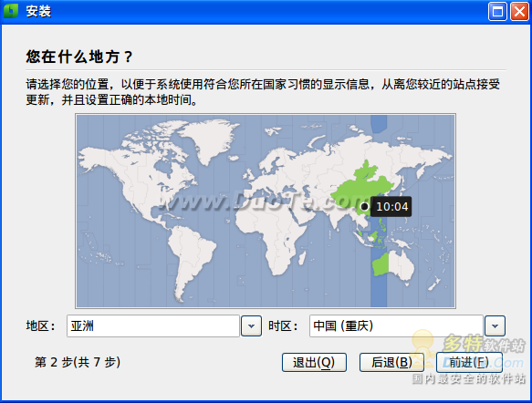Open the 时区 dropdown arrow
The width and height of the screenshot is (532, 403).
[x=495, y=326]
